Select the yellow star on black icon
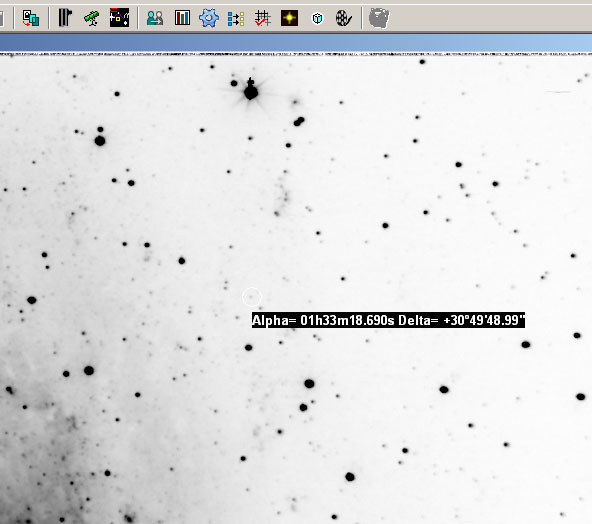The height and width of the screenshot is (524, 592). [290, 18]
